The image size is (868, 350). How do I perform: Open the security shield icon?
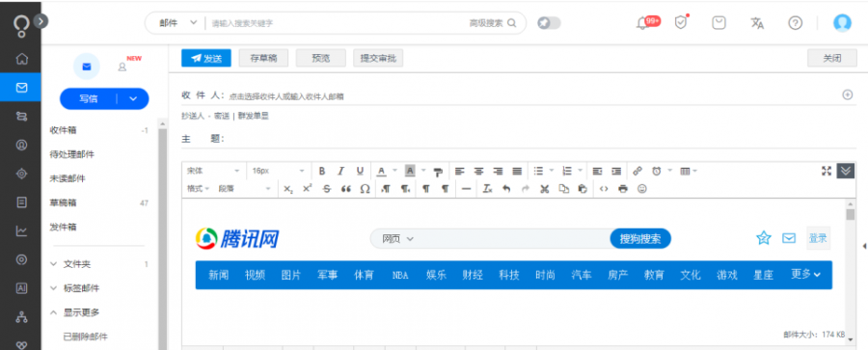(682, 23)
